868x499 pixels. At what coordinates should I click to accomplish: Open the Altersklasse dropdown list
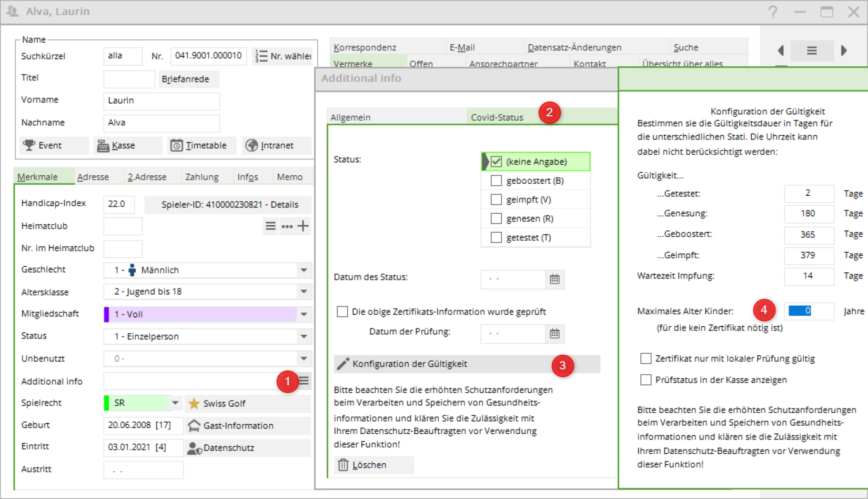point(304,292)
